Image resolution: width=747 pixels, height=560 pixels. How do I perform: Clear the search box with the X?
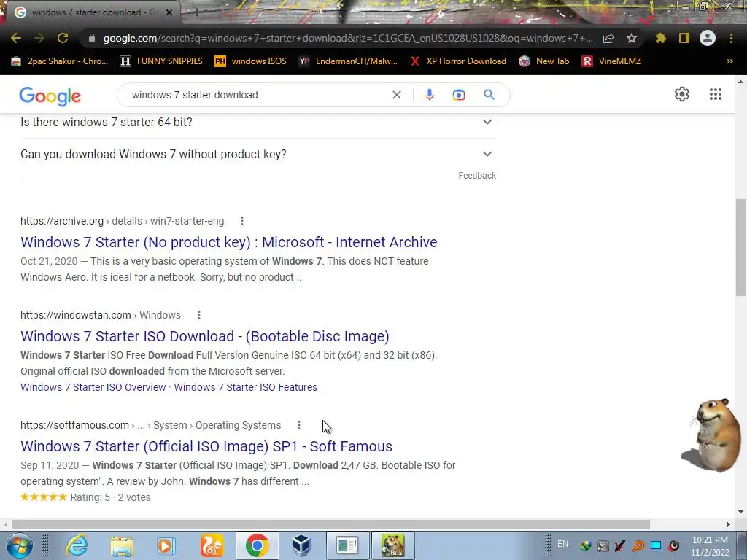point(396,95)
